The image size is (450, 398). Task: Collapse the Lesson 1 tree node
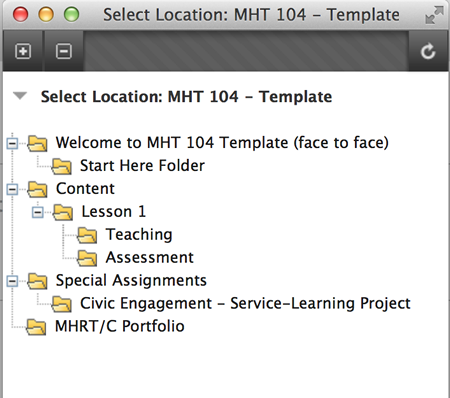(x=38, y=212)
